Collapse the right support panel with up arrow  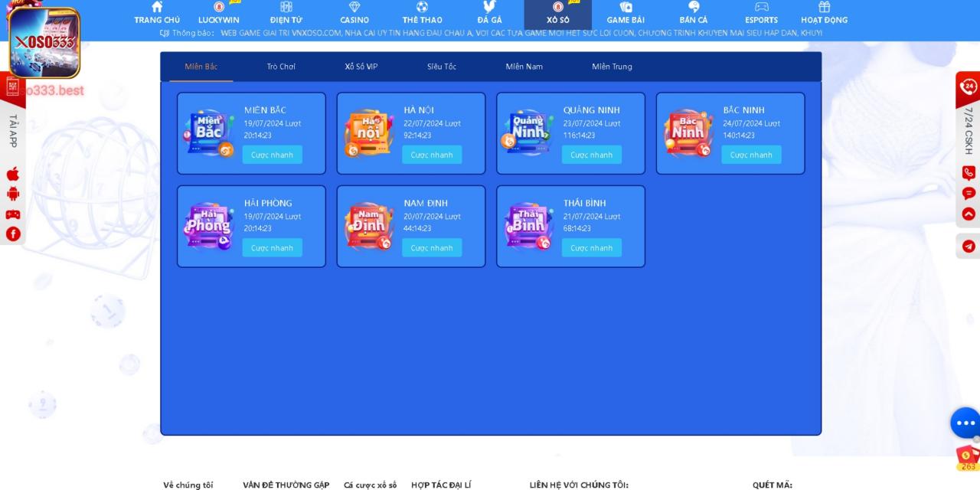[x=969, y=214]
